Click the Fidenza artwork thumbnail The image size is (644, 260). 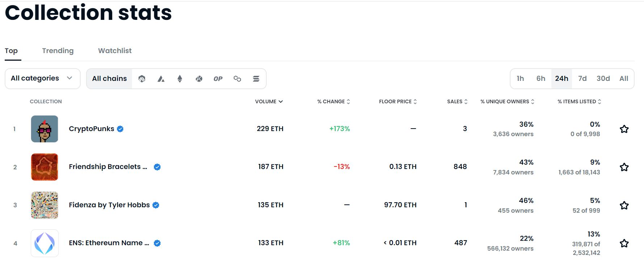45,205
